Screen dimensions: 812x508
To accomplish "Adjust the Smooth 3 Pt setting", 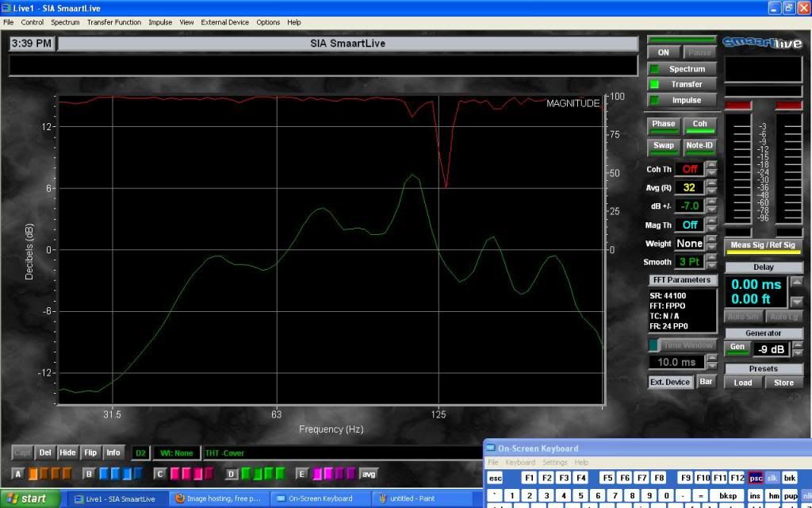I will coord(691,262).
